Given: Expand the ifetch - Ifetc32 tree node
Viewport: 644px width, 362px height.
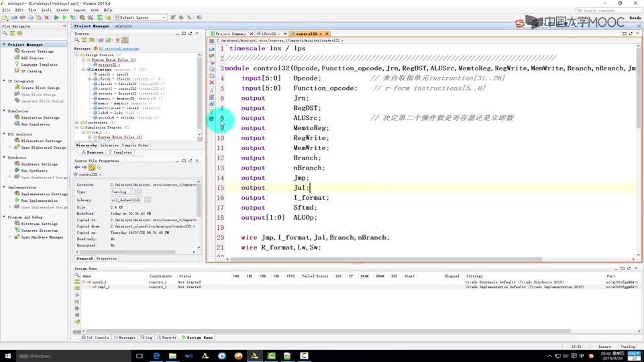Looking at the screenshot, I should tap(89, 79).
